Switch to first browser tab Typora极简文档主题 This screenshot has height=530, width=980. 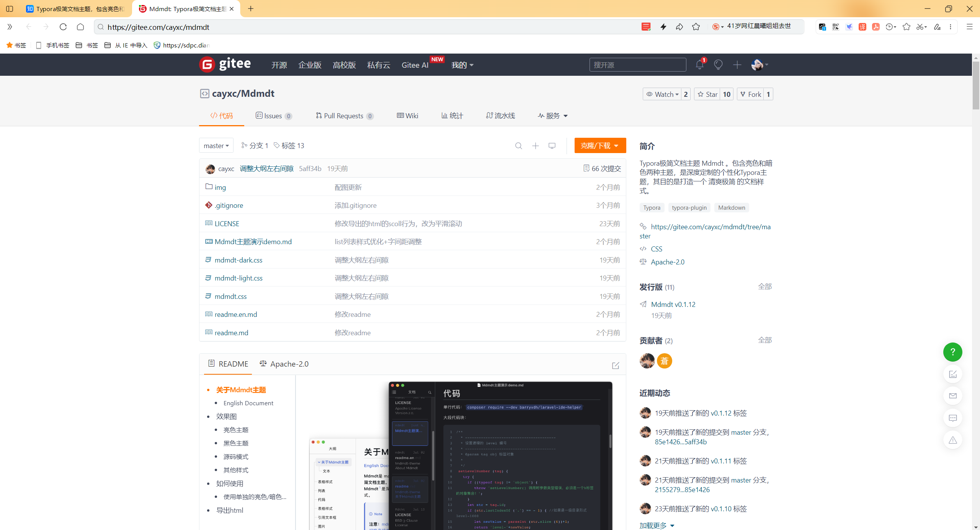75,9
